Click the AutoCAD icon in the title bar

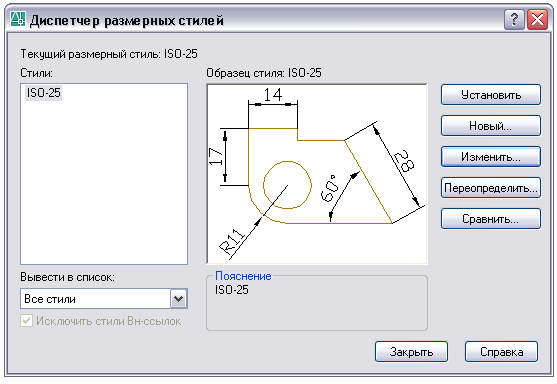tap(18, 20)
